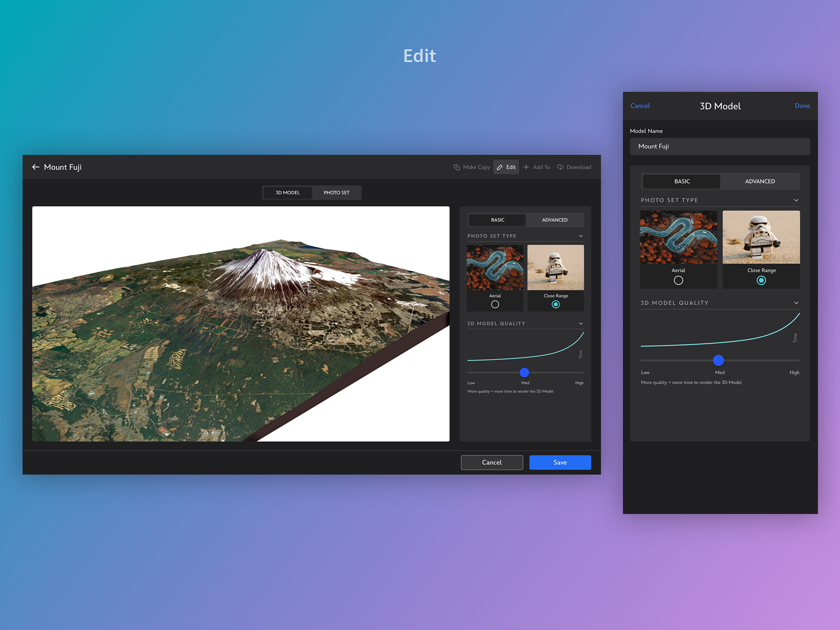The width and height of the screenshot is (840, 630).
Task: Click the Download cloud icon
Action: pyautogui.click(x=560, y=167)
